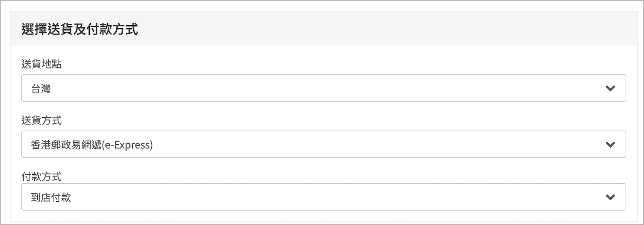Click the 到店付款 selected option text
This screenshot has width=644, height=225.
[51, 197]
